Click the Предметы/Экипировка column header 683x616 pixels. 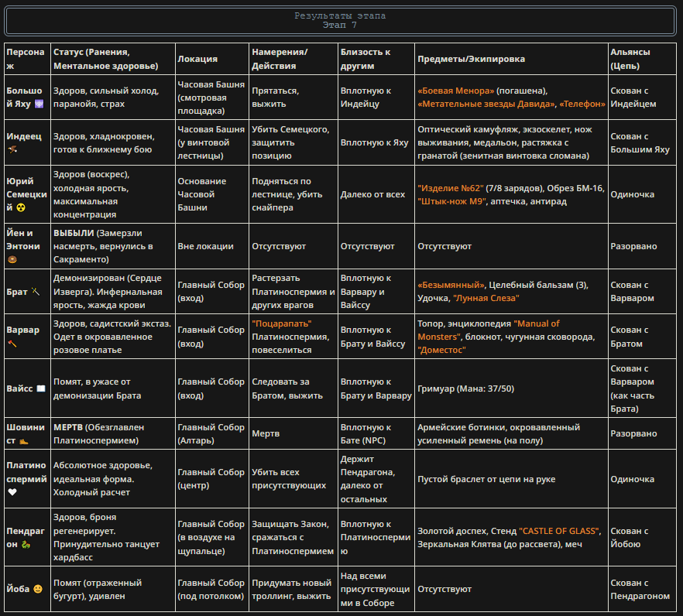[471, 59]
